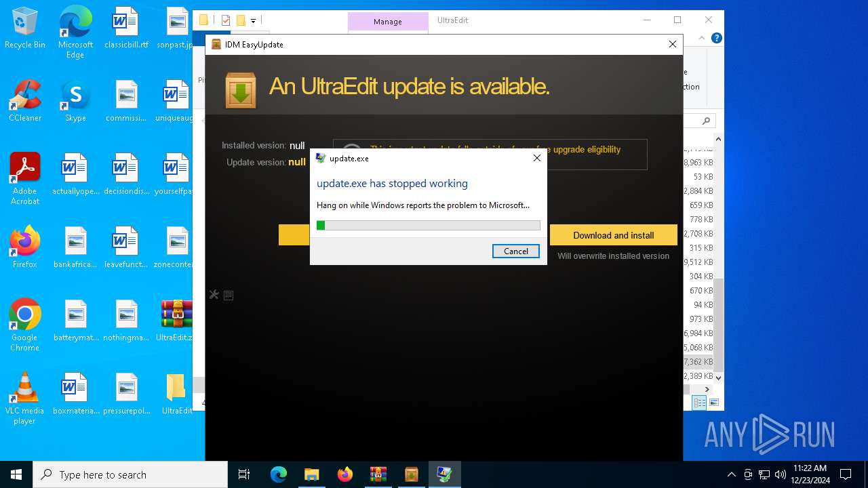868x488 pixels.
Task: Select the leavefunct document on desktop
Action: (x=126, y=248)
